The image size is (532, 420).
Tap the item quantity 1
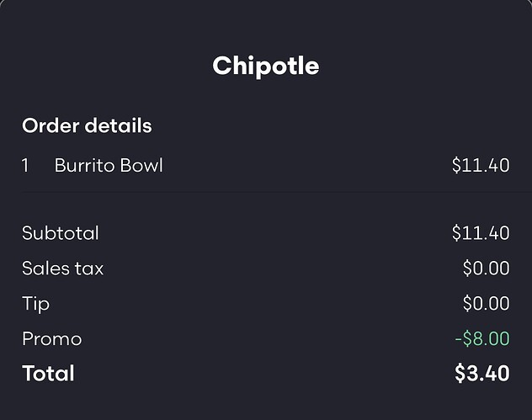25,166
